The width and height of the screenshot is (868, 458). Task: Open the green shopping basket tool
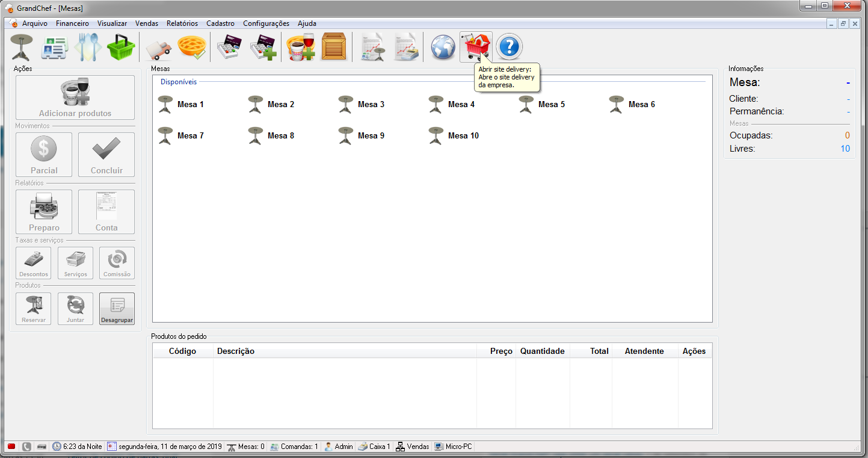(122, 47)
